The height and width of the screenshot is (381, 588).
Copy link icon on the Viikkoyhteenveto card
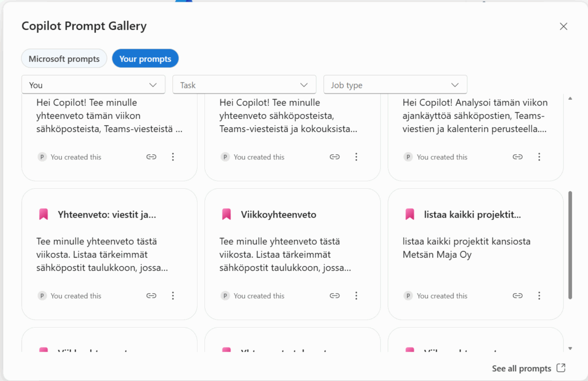(335, 296)
